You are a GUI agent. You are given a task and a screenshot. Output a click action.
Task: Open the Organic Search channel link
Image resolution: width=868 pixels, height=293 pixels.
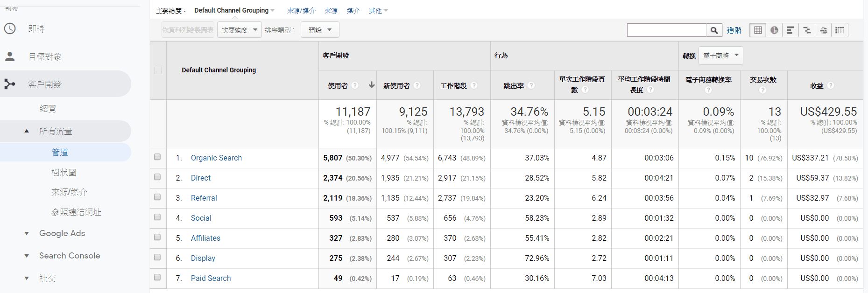(x=216, y=158)
